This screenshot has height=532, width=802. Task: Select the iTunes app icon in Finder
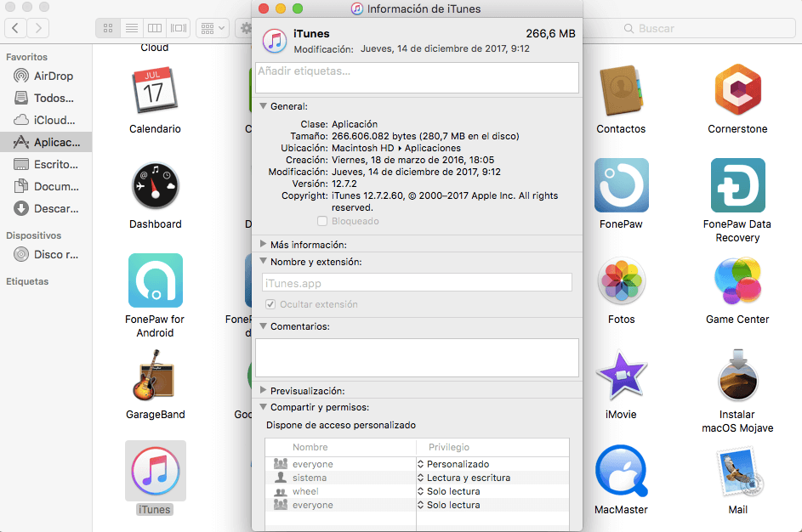point(155,471)
